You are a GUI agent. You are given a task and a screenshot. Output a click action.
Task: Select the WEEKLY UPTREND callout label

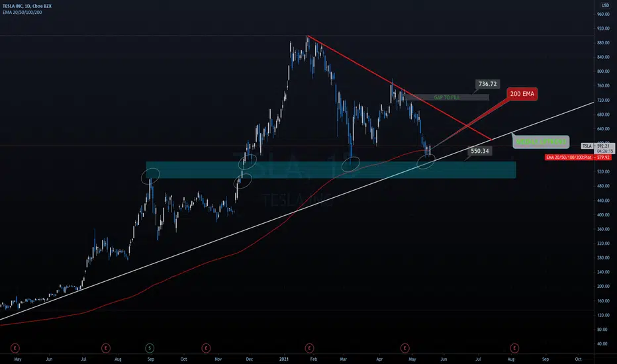coord(541,142)
